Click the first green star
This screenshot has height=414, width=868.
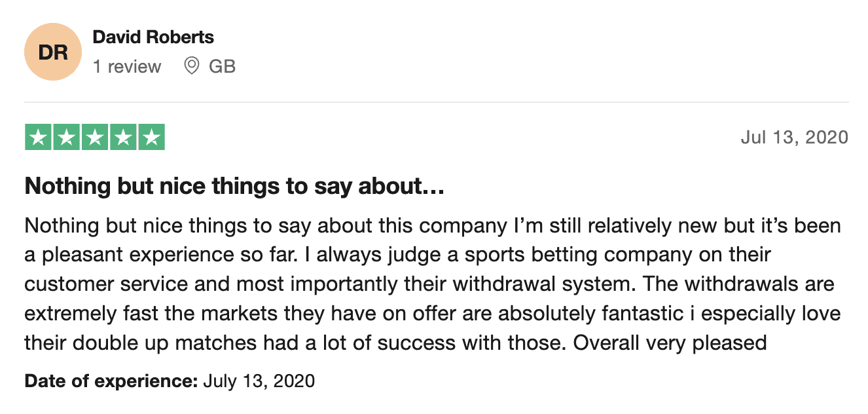pos(38,138)
